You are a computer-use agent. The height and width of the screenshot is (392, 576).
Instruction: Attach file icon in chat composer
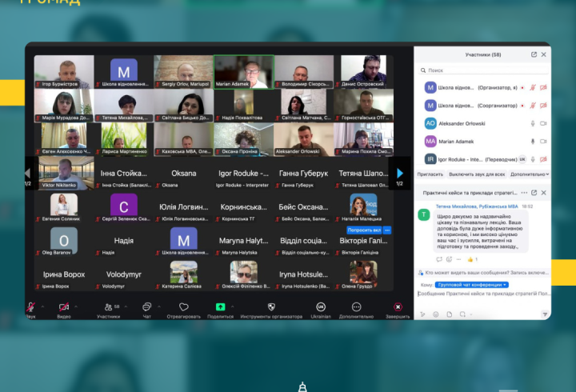450,314
